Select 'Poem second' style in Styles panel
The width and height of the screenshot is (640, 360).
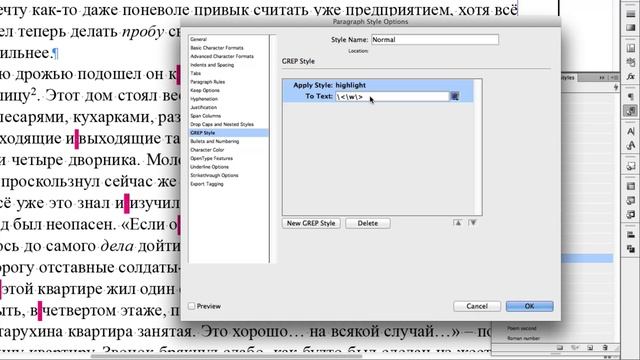pos(522,328)
